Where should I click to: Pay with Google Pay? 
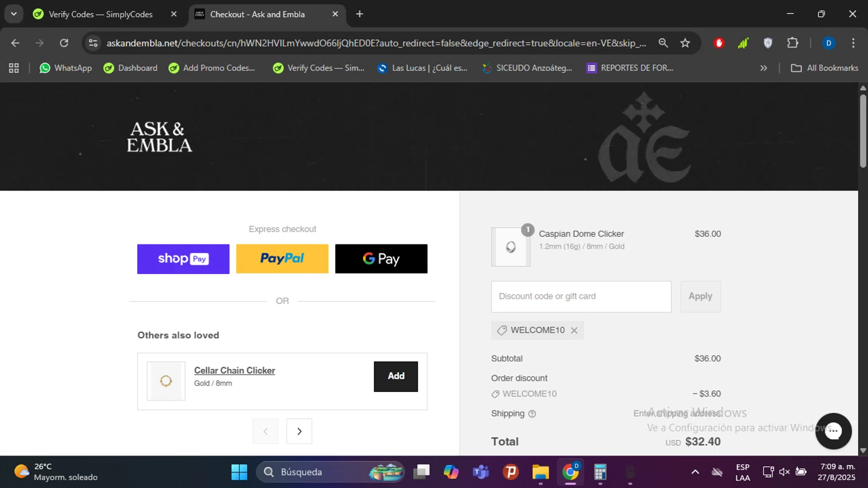coord(381,258)
